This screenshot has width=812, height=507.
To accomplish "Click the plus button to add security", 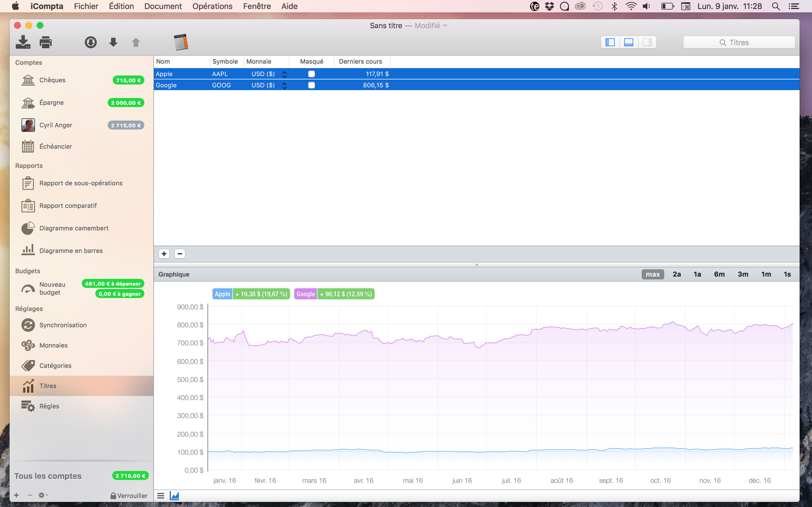I will (x=164, y=254).
